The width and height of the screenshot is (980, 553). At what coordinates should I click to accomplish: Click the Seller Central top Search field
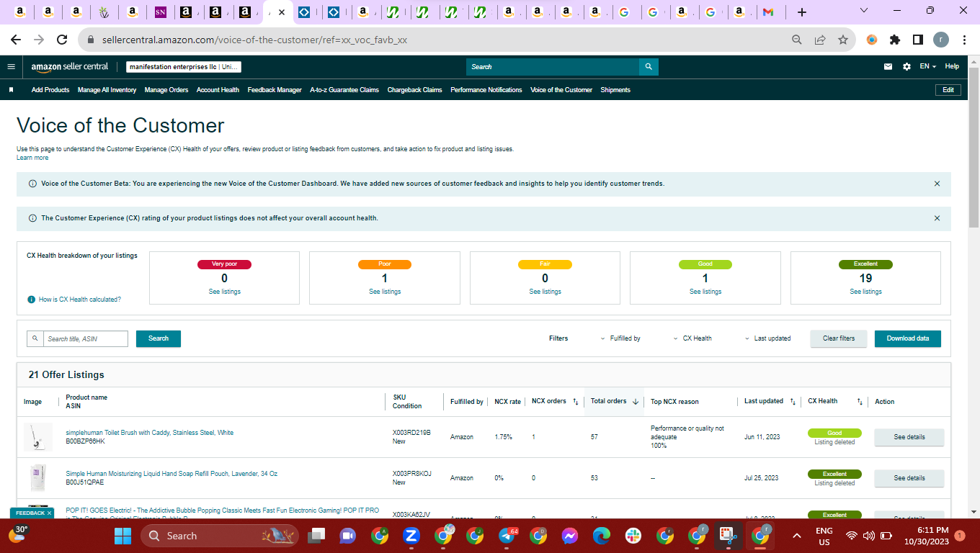coord(553,67)
